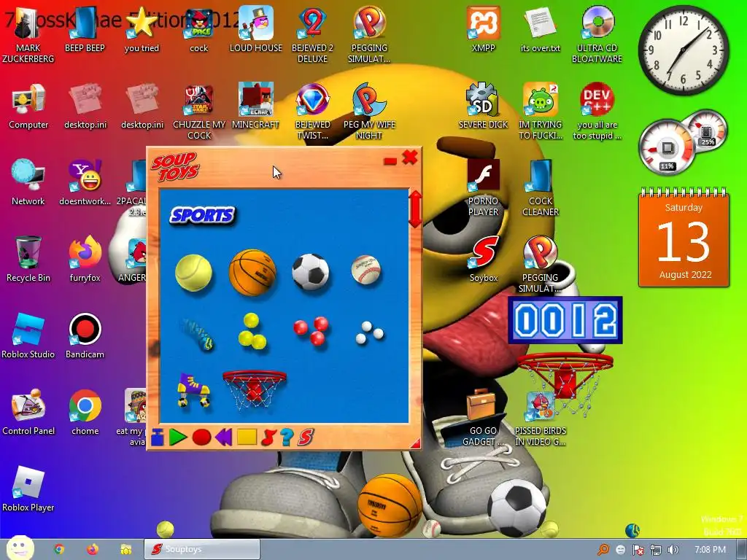Open the you tried star icon
The width and height of the screenshot is (747, 560).
point(142,29)
